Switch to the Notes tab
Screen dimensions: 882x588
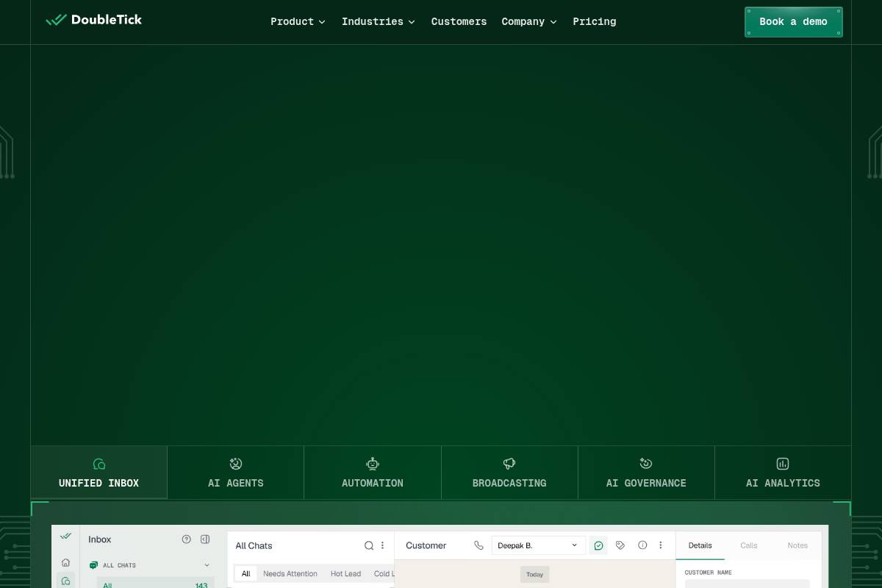797,545
